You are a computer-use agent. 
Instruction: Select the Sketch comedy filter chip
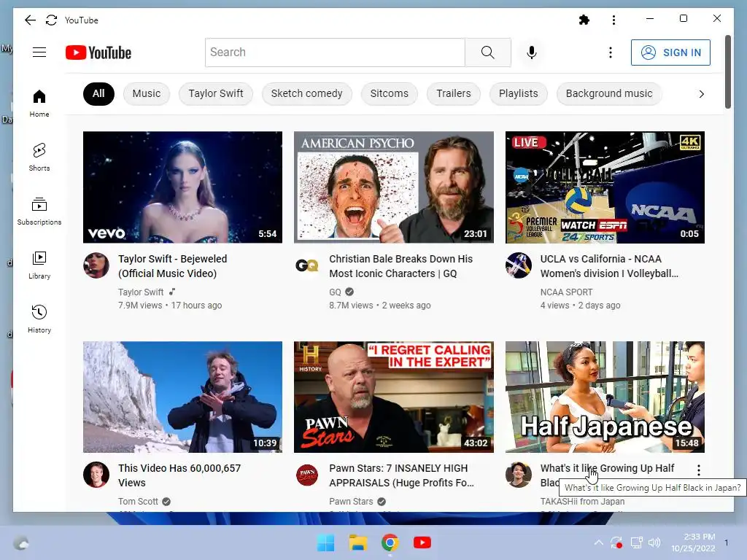[307, 94]
